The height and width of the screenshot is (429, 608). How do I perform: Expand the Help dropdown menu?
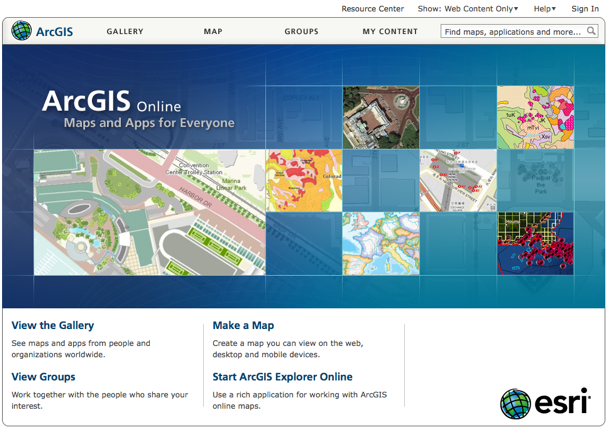click(544, 9)
